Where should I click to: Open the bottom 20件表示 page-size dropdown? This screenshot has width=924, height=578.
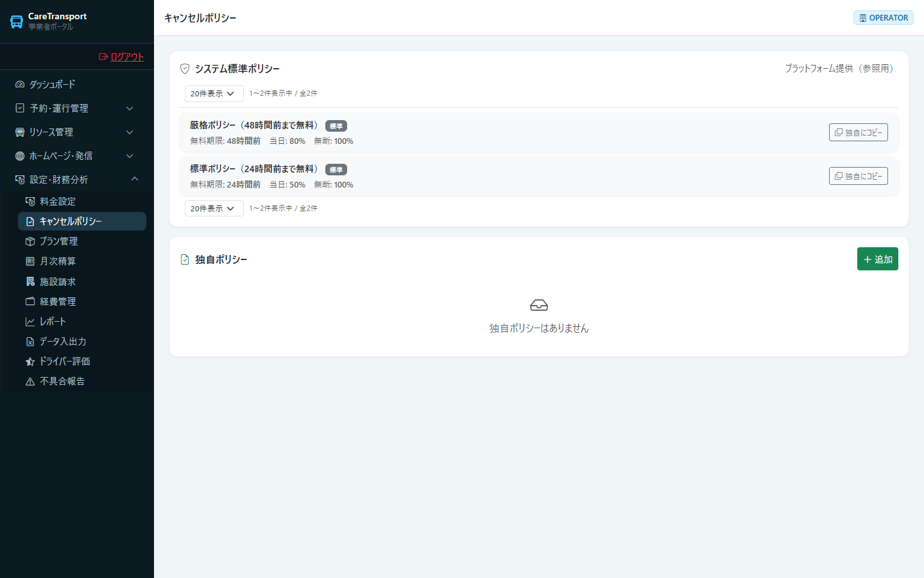coord(214,209)
